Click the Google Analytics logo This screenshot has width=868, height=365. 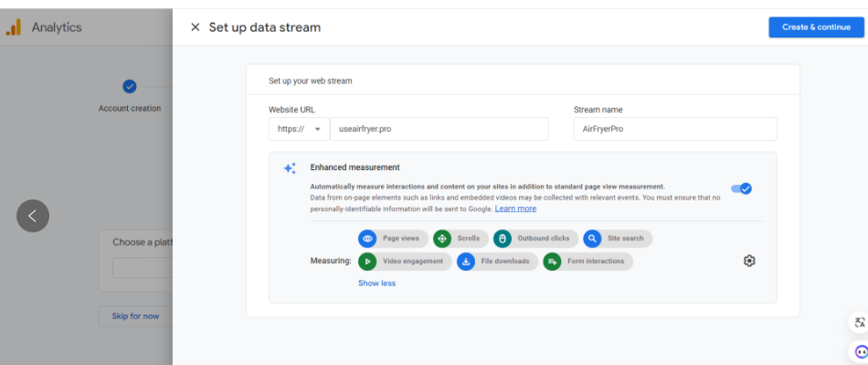(x=14, y=27)
